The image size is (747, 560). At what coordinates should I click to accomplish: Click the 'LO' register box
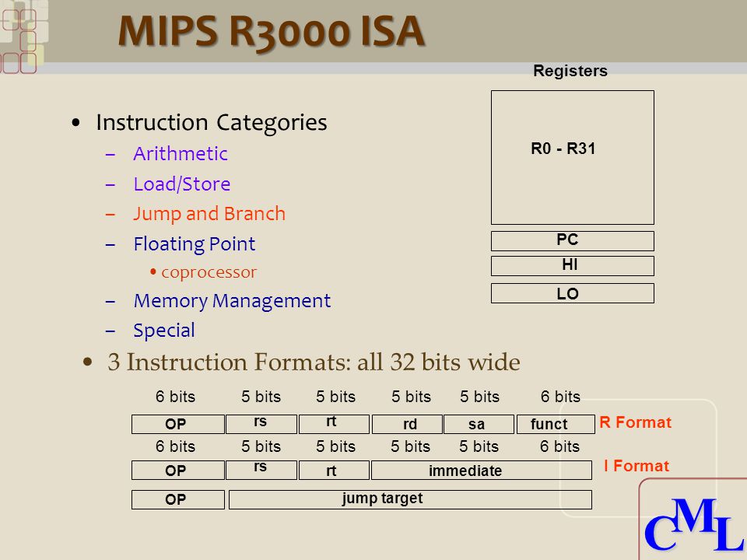coord(573,293)
